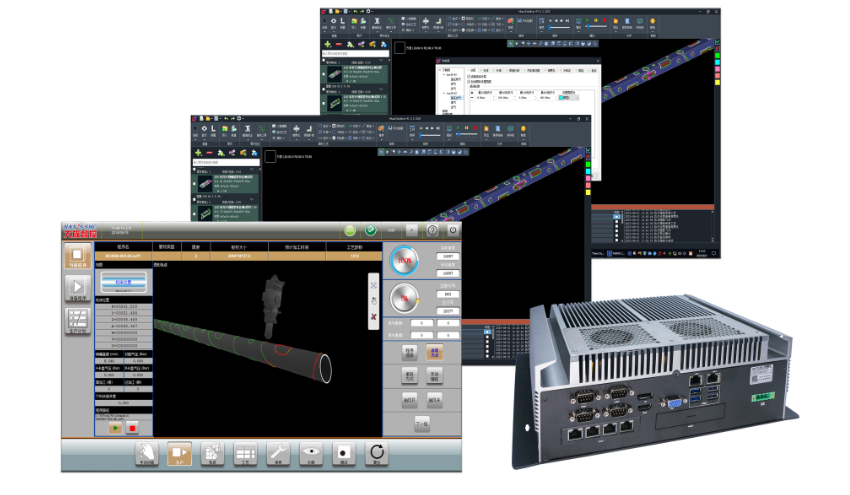Click the red X icon beside 3D view
The width and height of the screenshot is (850, 495).
tap(373, 317)
